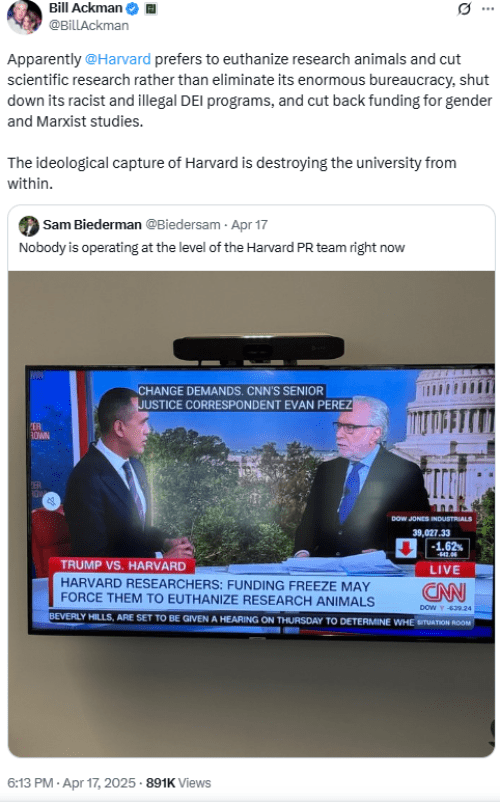This screenshot has height=802, width=500.
Task: Click the red down arrow Dow indicator
Action: 405,548
